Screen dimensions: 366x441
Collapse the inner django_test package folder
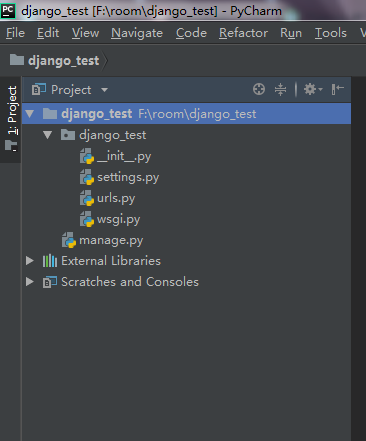click(x=48, y=135)
